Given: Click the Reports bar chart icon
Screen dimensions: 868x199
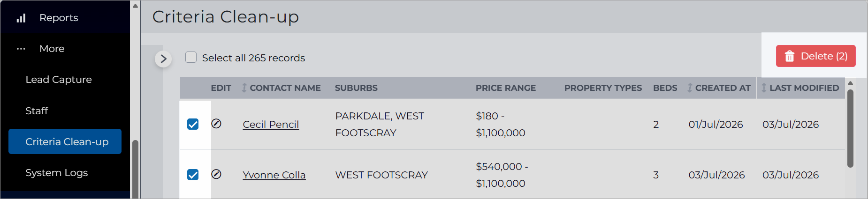Looking at the screenshot, I should click(x=21, y=18).
